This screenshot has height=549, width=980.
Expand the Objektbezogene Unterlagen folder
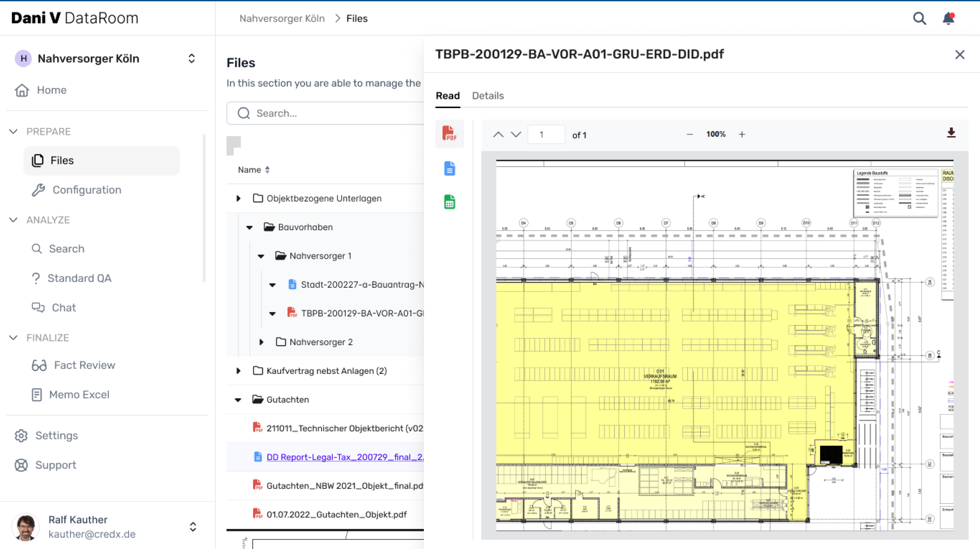239,198
